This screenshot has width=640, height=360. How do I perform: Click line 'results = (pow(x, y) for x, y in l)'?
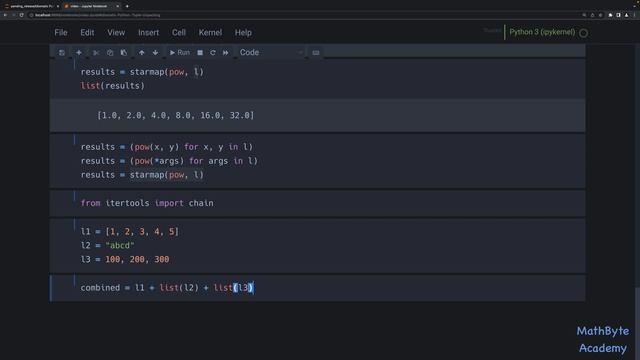167,147
